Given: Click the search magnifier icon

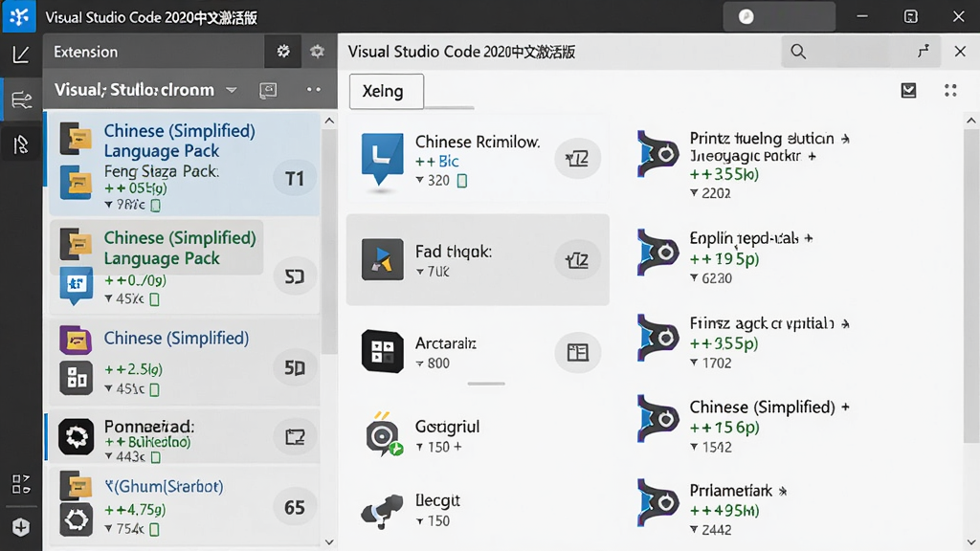Looking at the screenshot, I should pos(798,52).
